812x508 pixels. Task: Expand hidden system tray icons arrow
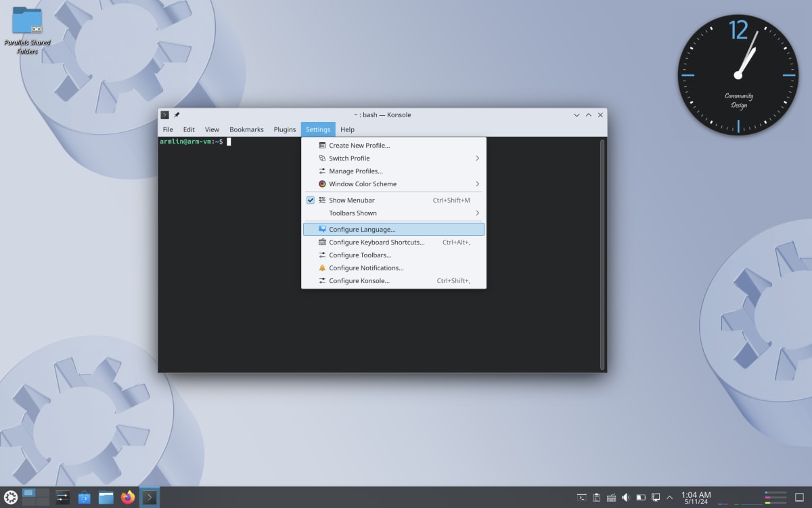click(670, 498)
